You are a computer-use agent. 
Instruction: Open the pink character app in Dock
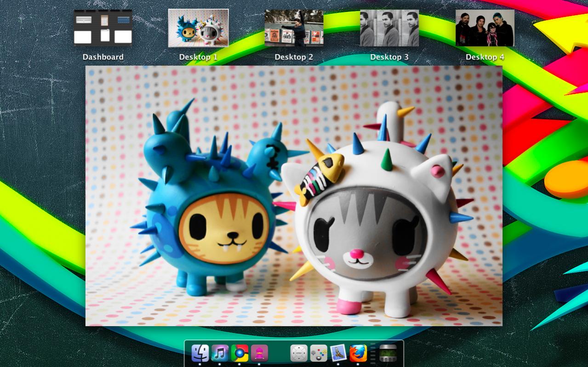coord(259,353)
